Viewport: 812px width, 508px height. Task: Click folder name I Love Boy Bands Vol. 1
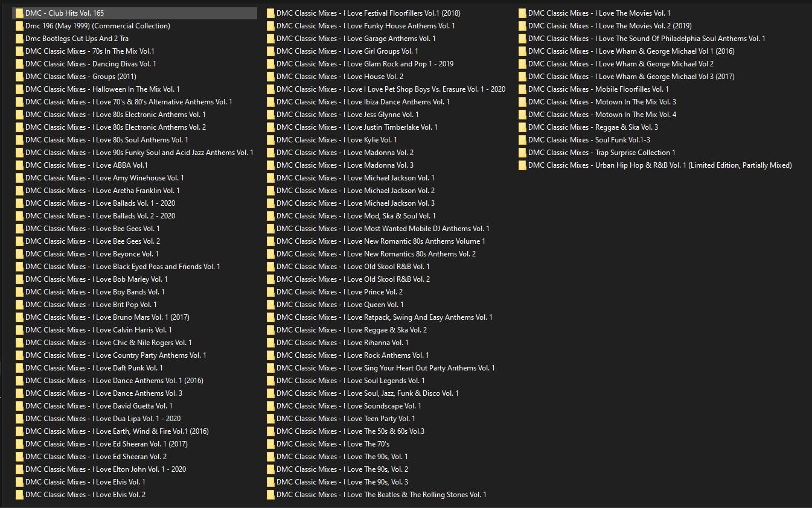(x=95, y=292)
